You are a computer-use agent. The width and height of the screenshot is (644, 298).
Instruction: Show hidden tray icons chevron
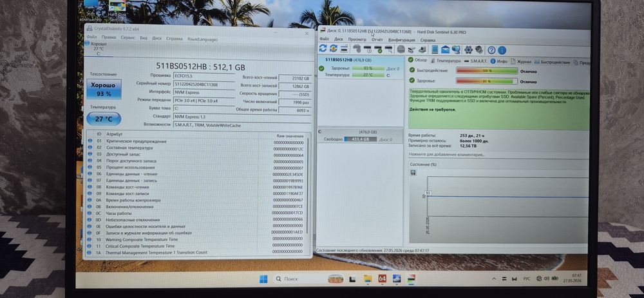pos(494,279)
